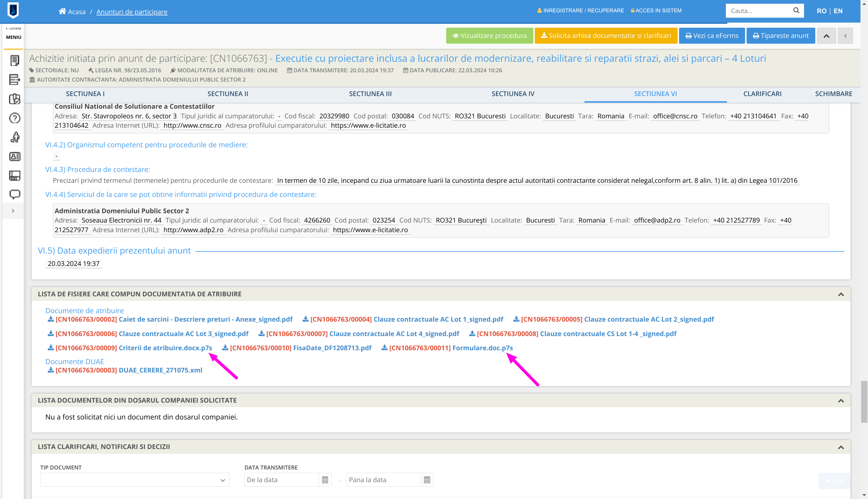Switch to the Sectiunea II tab
This screenshot has width=868, height=499.
point(228,94)
